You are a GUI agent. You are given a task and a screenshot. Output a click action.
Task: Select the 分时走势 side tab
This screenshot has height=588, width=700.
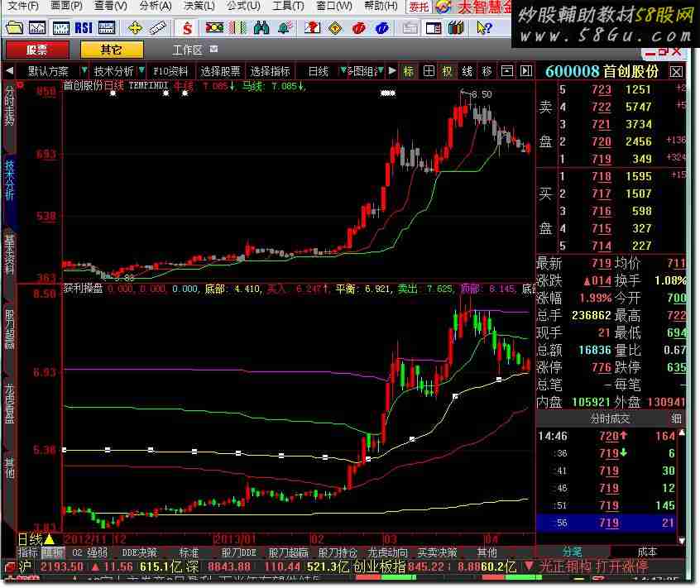point(9,106)
